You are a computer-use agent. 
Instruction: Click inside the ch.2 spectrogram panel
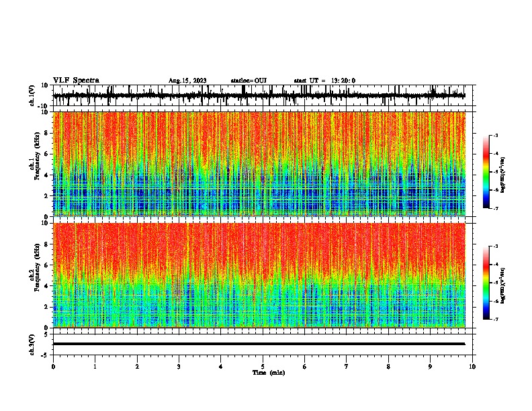259,275
